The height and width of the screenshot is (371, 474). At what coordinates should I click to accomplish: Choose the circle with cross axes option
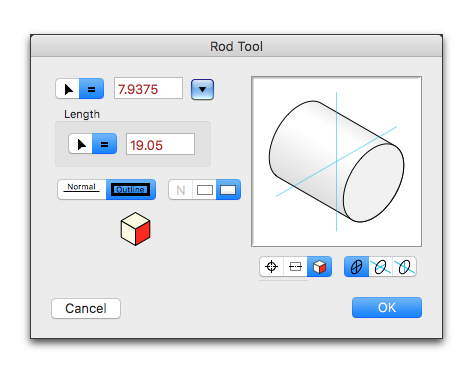coord(356,267)
